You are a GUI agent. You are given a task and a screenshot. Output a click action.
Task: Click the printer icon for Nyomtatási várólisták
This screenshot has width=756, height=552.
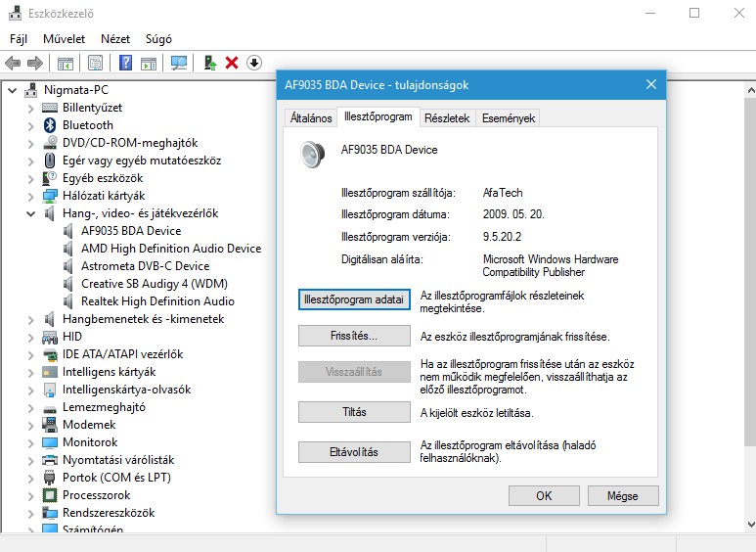click(50, 460)
